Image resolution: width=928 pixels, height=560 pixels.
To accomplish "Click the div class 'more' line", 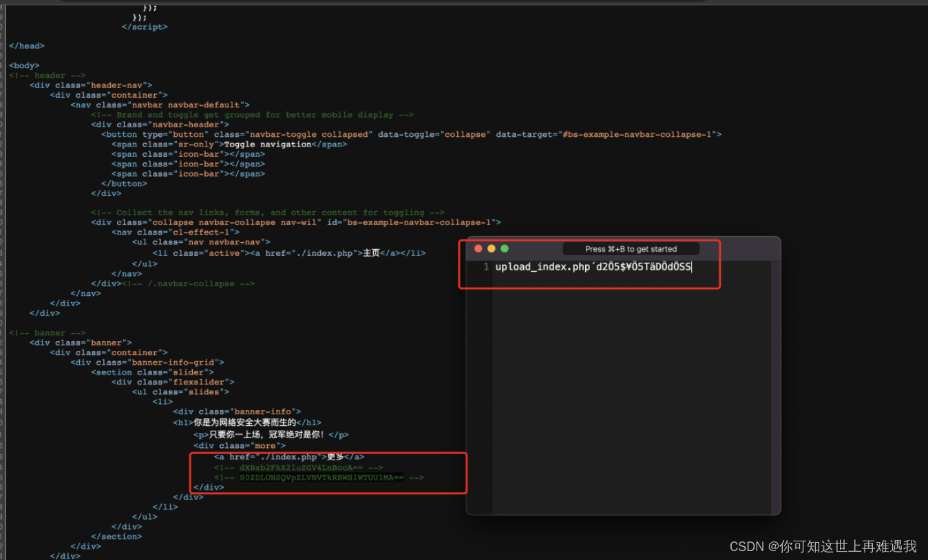I will point(240,446).
